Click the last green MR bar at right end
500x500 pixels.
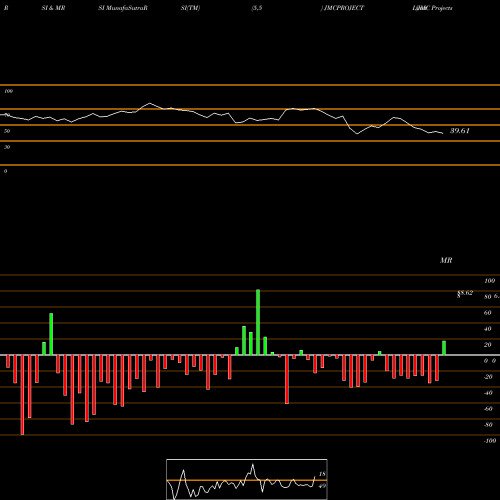click(444, 348)
